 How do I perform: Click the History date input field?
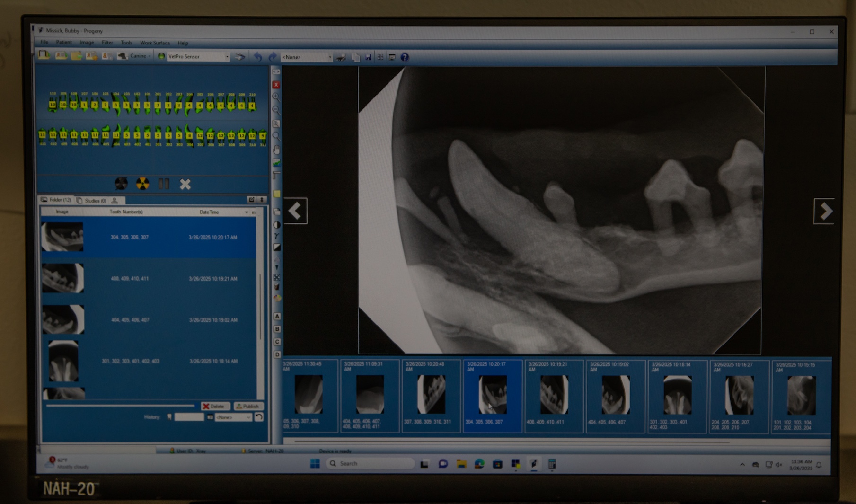(x=189, y=417)
